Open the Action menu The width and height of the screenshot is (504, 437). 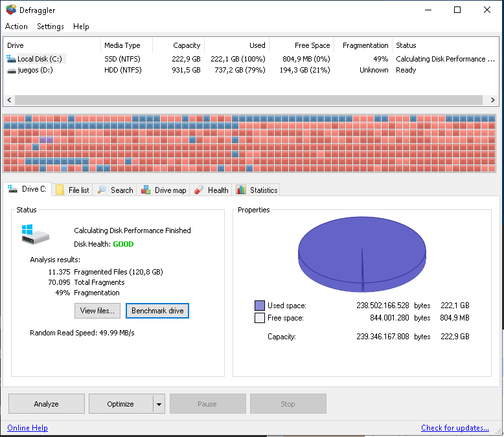[16, 27]
